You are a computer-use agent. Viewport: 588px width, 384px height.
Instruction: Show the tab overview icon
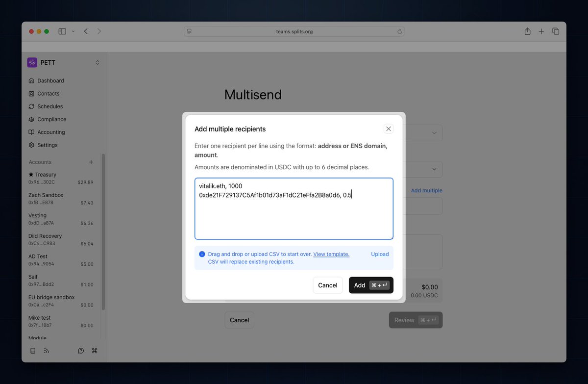pos(556,31)
